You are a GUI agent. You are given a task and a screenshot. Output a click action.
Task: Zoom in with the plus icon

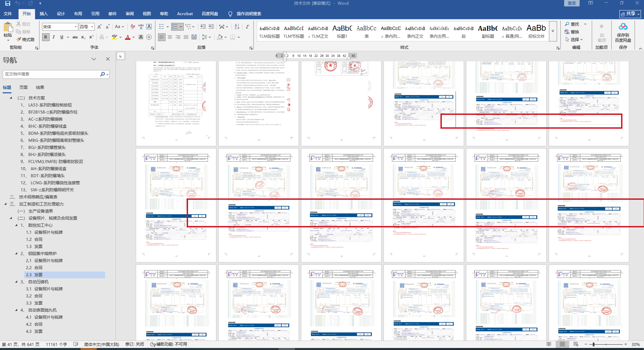(x=625, y=344)
